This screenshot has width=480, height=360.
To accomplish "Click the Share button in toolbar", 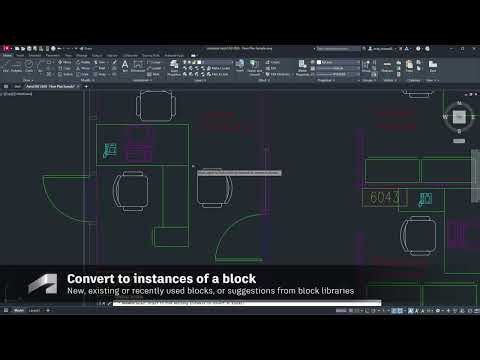I will (x=86, y=49).
